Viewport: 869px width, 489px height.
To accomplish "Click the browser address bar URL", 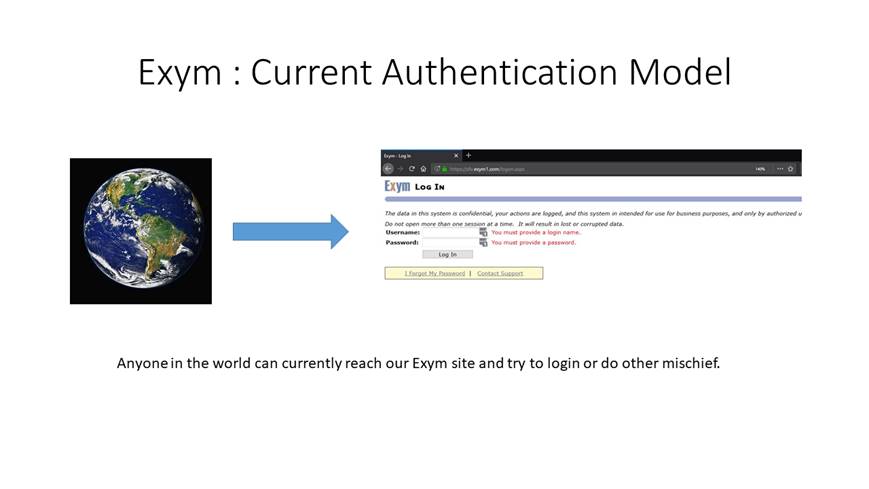I will tap(487, 169).
